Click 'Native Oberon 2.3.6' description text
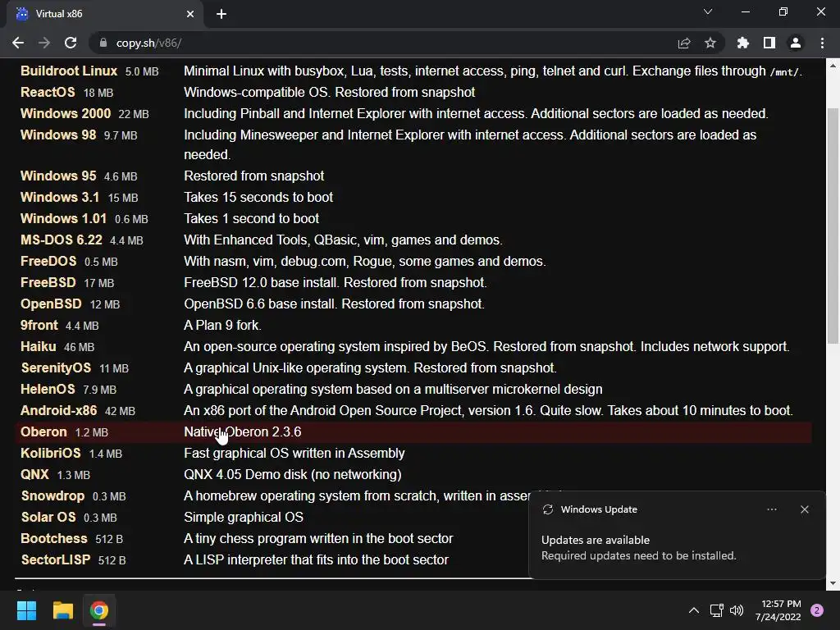Viewport: 840px width, 630px height. pos(242,431)
